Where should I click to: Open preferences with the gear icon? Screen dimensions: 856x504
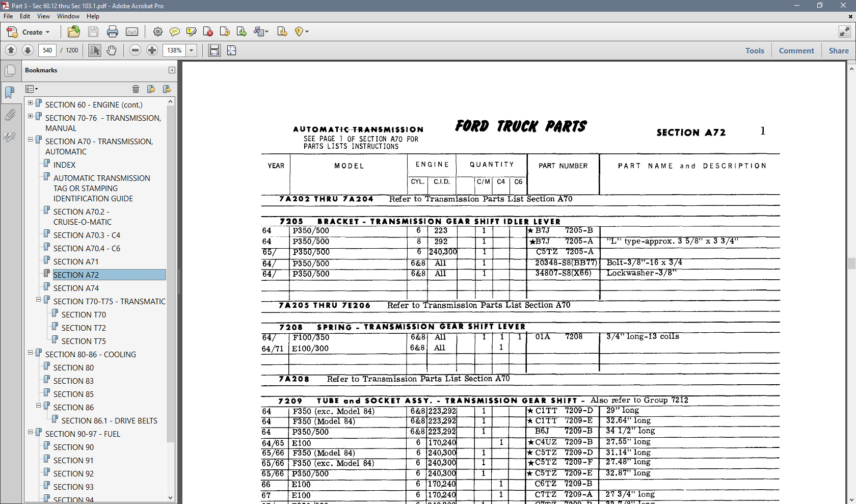[x=158, y=32]
